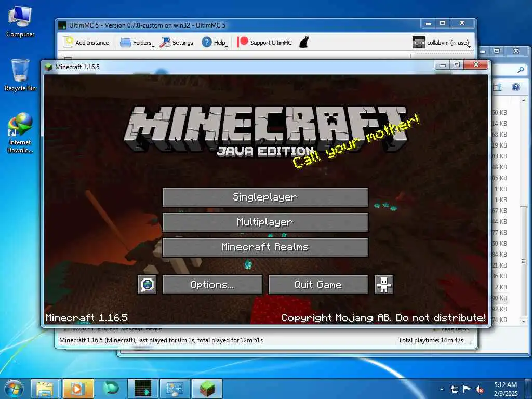Start a Singleplayer game
The image size is (532, 399).
click(x=265, y=197)
